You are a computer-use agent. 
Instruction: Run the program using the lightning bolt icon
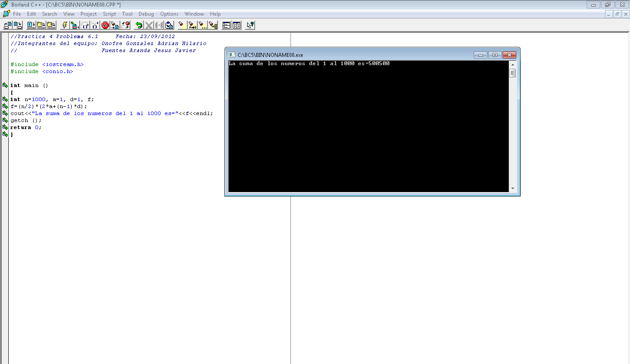tap(65, 25)
